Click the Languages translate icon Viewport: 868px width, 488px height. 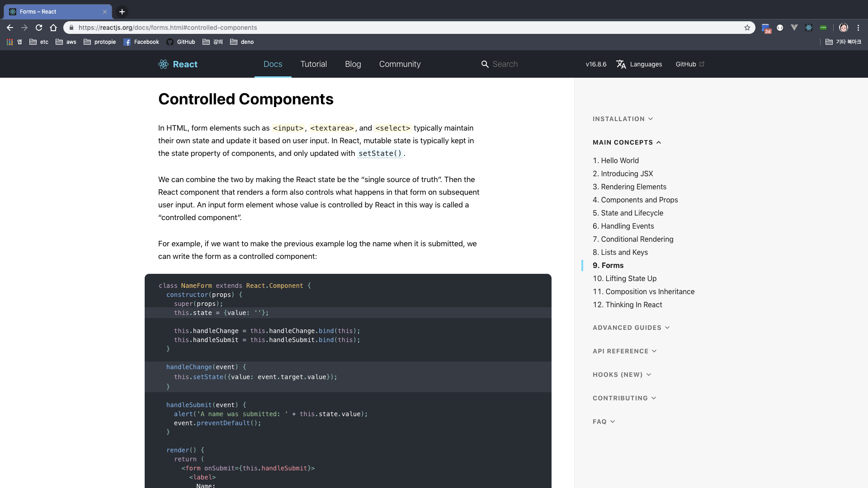[x=621, y=64]
